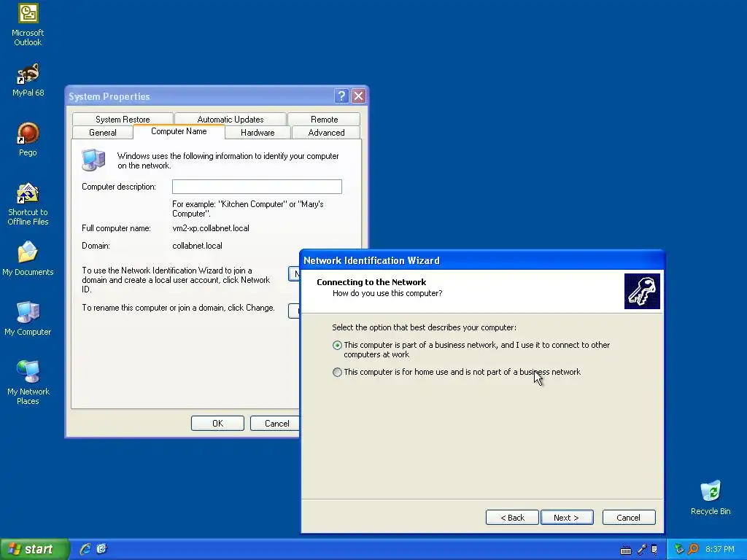747x560 pixels.
Task: Cancel the Network Identification Wizard
Action: [x=628, y=518]
